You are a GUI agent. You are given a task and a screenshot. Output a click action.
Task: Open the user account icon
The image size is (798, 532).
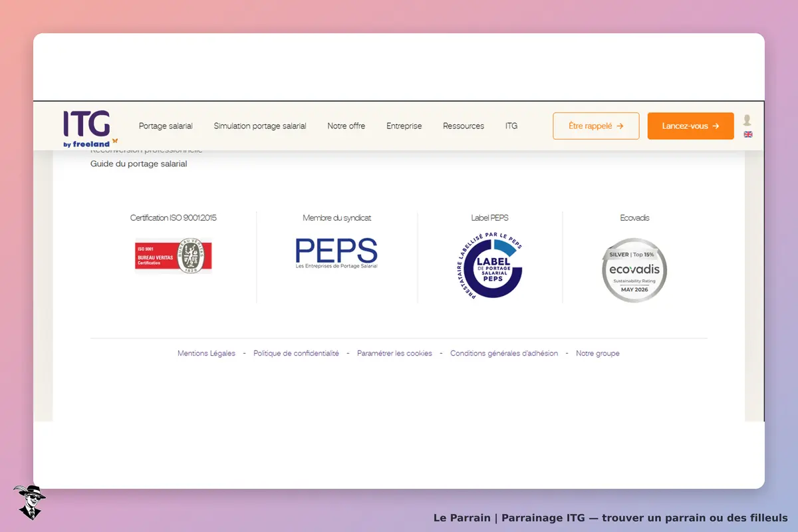(747, 120)
